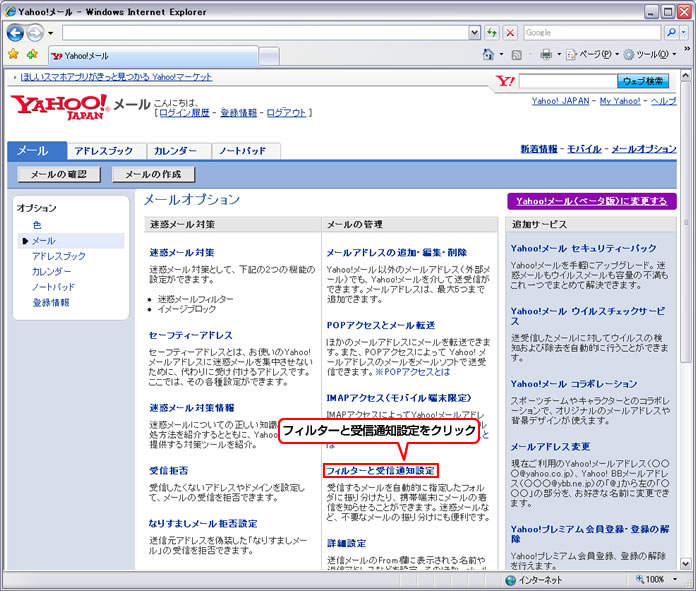Open Yahoo!メール セキュリティーパック link
The image size is (696, 591).
coord(583,248)
